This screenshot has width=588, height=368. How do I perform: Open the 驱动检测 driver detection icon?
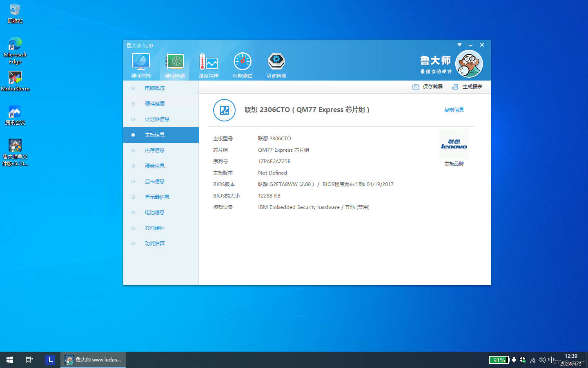pyautogui.click(x=276, y=62)
